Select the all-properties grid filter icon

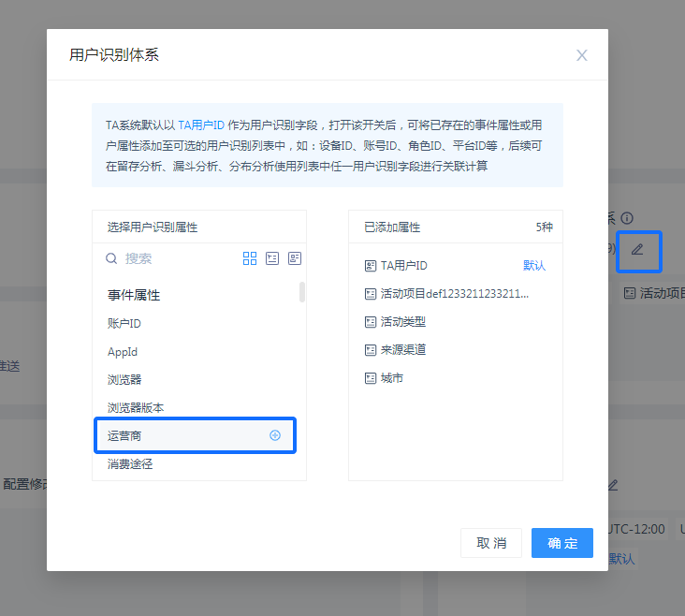pos(250,258)
